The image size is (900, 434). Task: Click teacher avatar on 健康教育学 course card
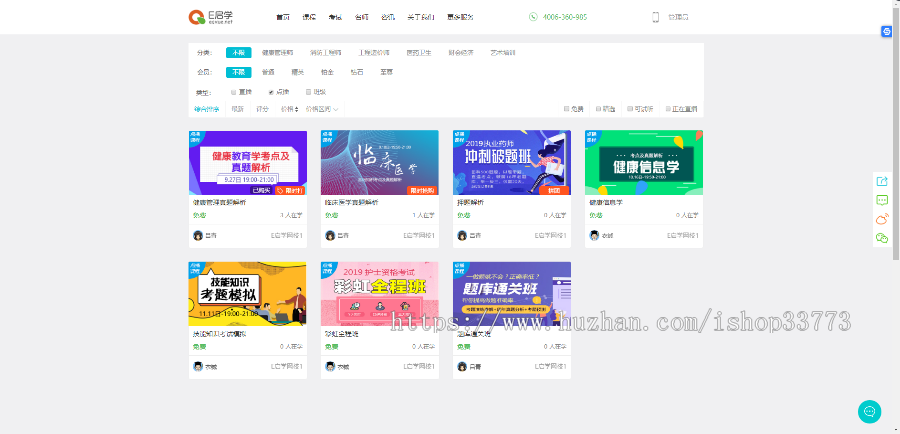(x=198, y=235)
